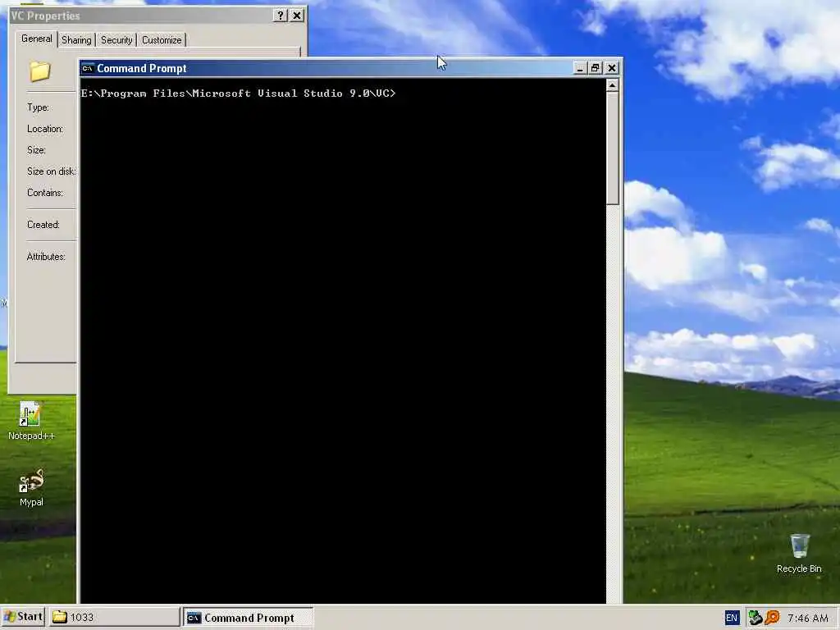Click the "Location:" label in VC Properties
Image resolution: width=840 pixels, height=630 pixels.
coord(45,129)
